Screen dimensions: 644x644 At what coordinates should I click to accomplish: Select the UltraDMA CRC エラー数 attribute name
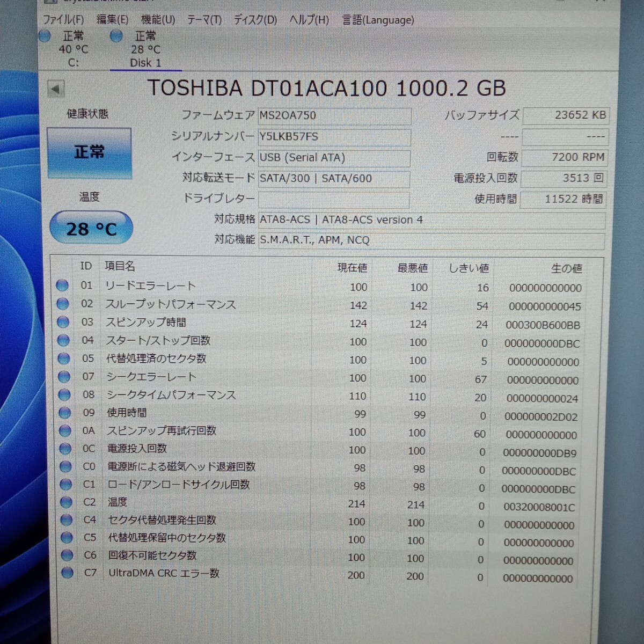pos(164,573)
